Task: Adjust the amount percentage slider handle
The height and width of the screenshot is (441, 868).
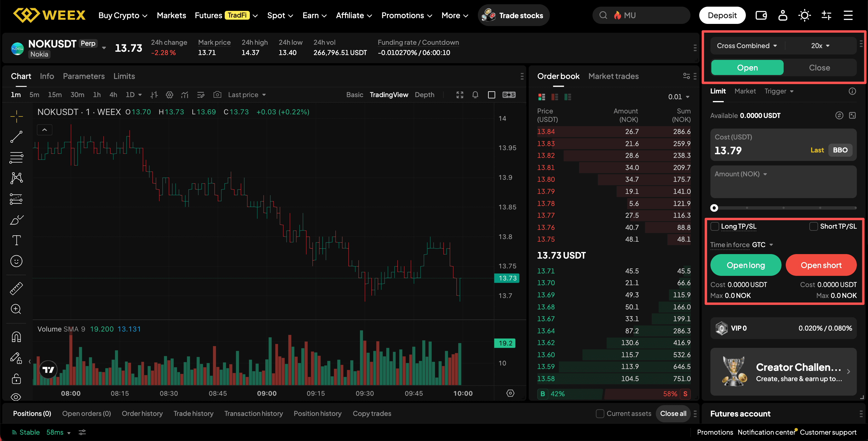Action: tap(714, 208)
